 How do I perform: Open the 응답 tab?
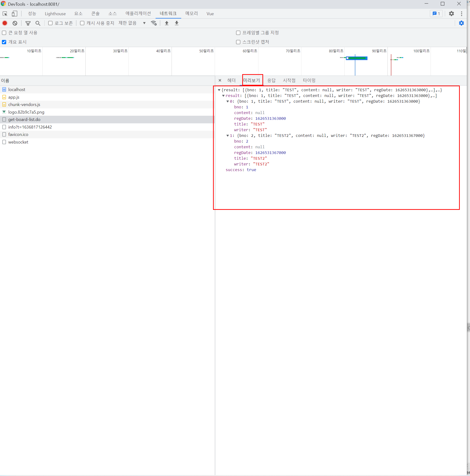point(271,80)
